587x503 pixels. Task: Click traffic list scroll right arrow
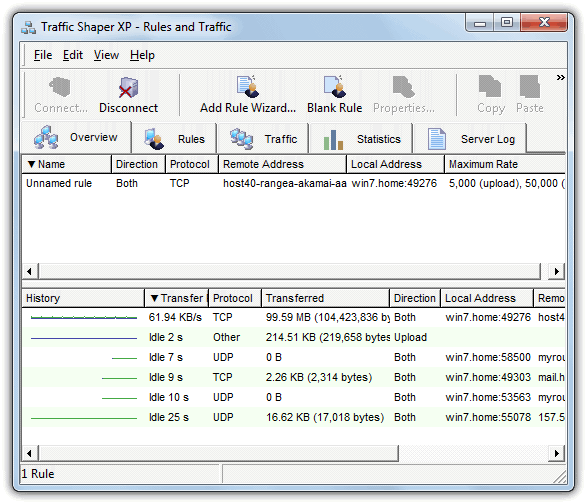tap(557, 453)
